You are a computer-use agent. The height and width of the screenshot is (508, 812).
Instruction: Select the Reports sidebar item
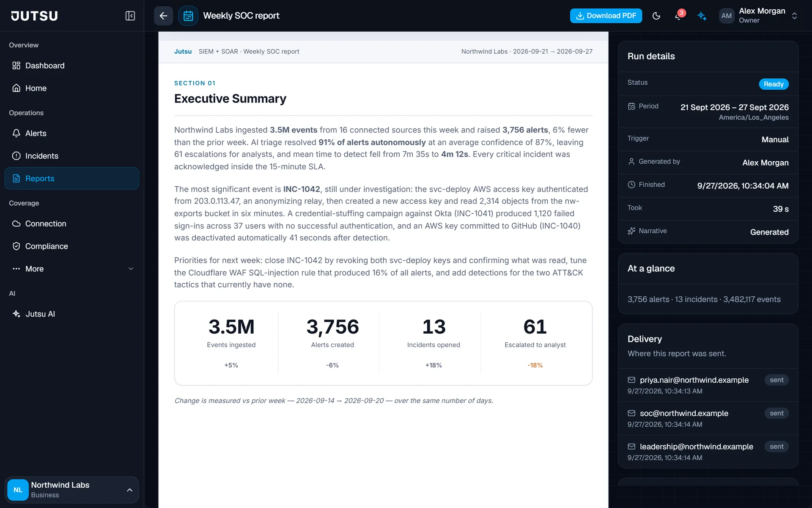click(72, 178)
